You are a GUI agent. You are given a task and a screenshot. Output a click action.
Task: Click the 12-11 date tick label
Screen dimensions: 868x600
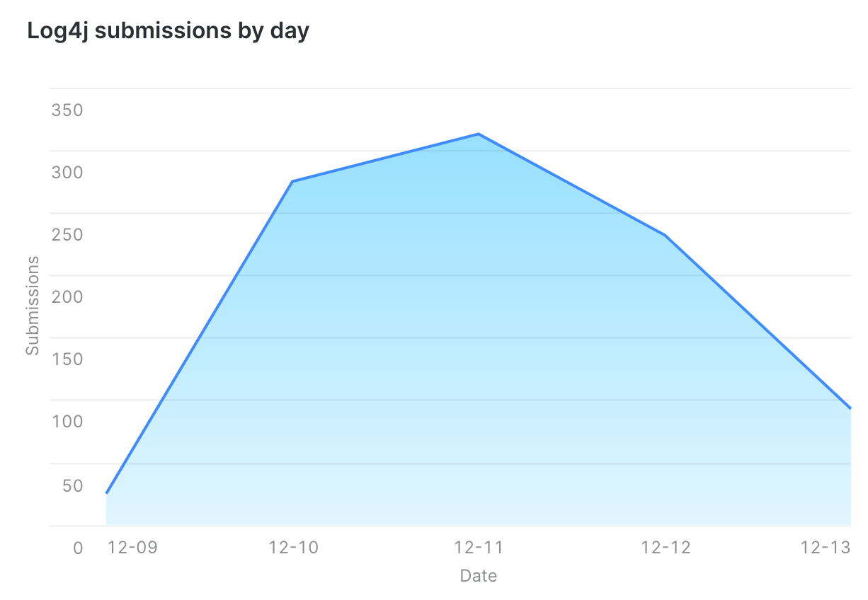478,548
